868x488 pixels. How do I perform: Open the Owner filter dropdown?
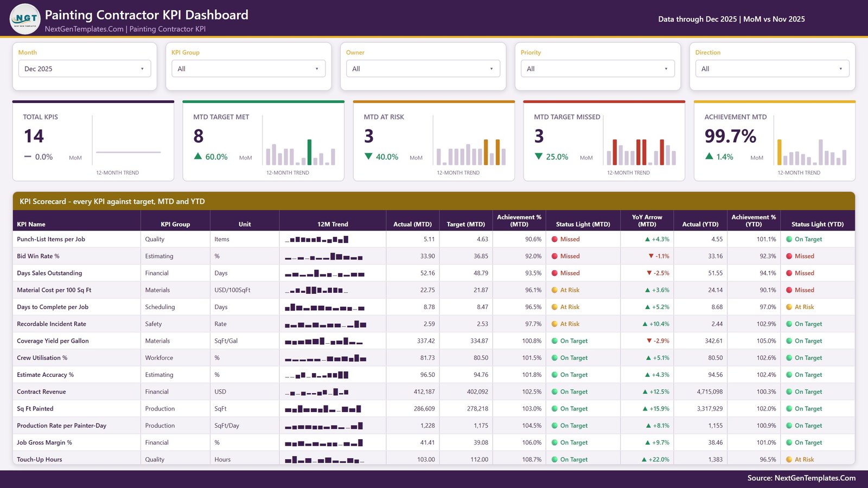[x=423, y=69]
